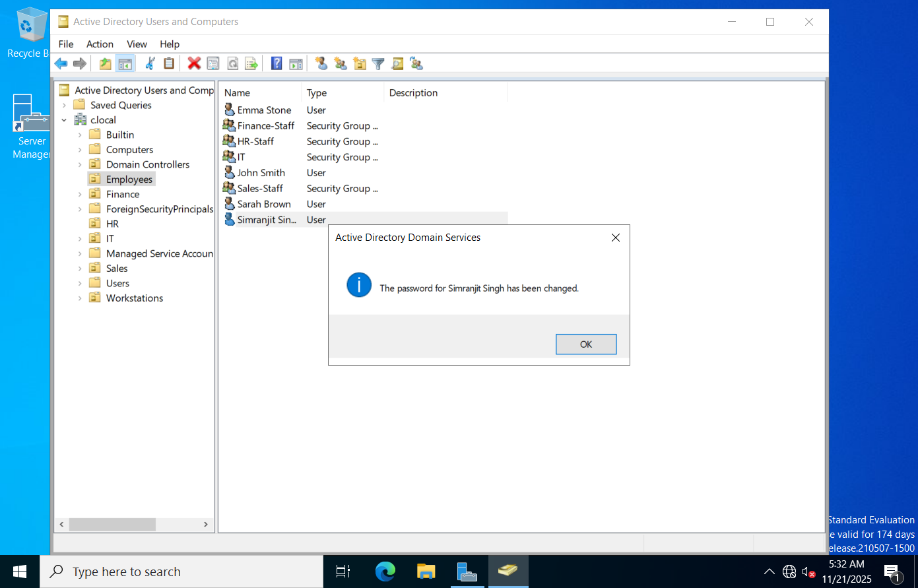The height and width of the screenshot is (588, 918).
Task: Create a new user with toolbar icon
Action: 321,63
